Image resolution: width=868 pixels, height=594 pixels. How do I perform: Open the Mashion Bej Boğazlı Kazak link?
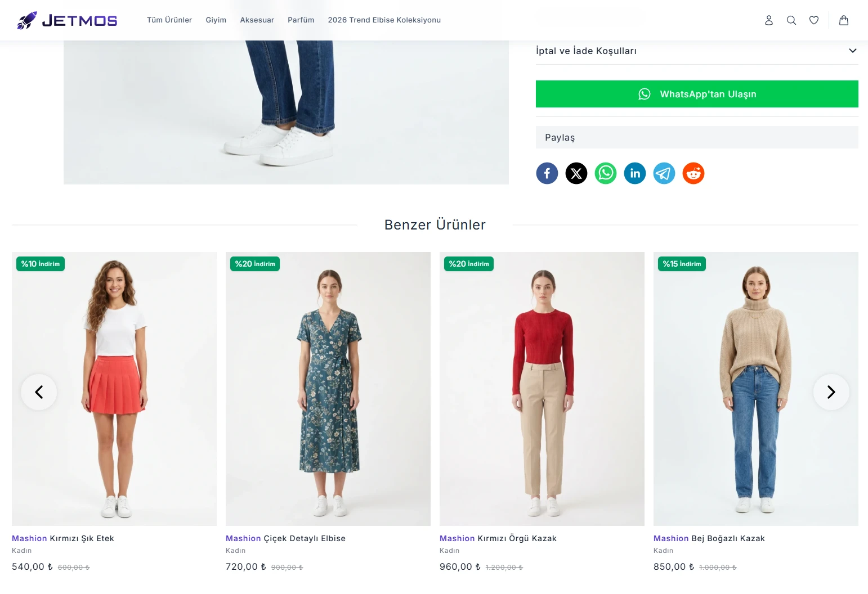[x=709, y=538]
